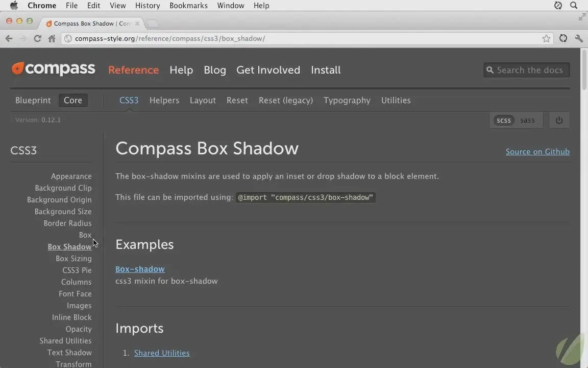Bookmark this page with the star icon
Viewport: 588px width, 368px height.
[546, 39]
